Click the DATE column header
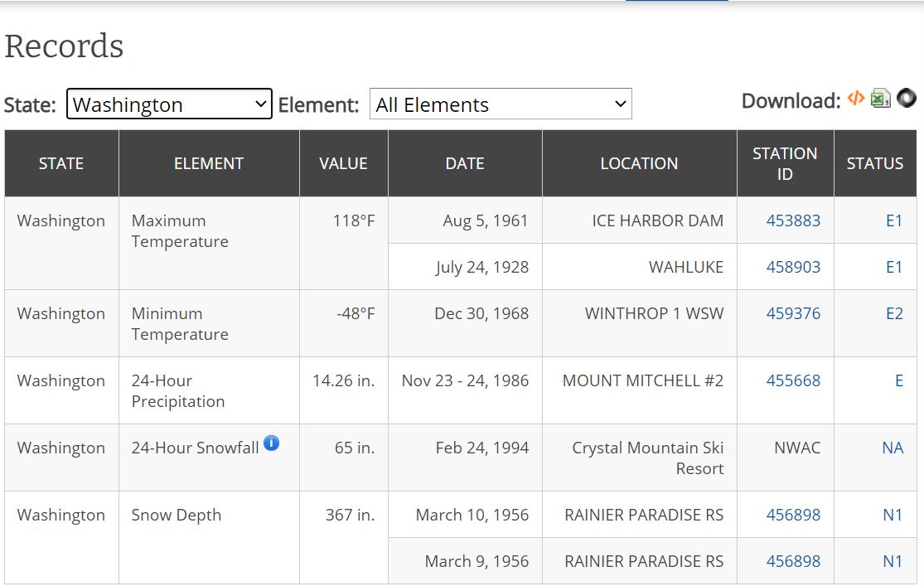 tap(465, 163)
